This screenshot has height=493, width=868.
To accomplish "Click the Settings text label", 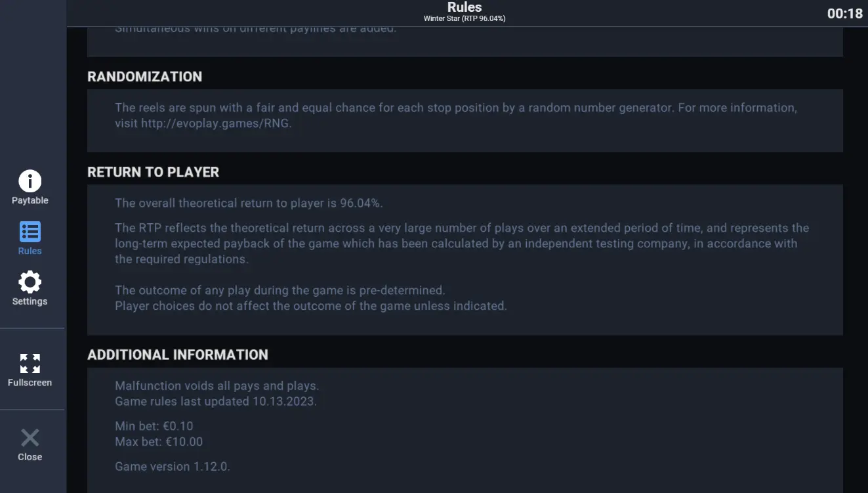I will coord(30,301).
